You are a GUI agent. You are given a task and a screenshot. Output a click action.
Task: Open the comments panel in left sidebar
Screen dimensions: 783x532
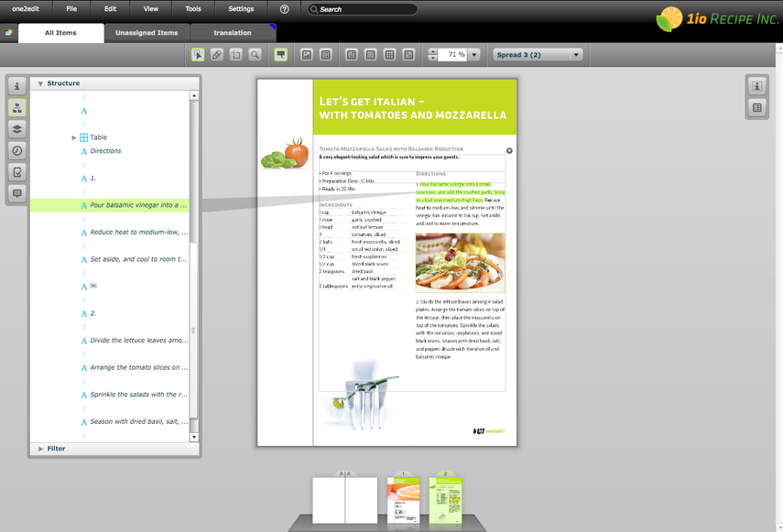pyautogui.click(x=17, y=193)
